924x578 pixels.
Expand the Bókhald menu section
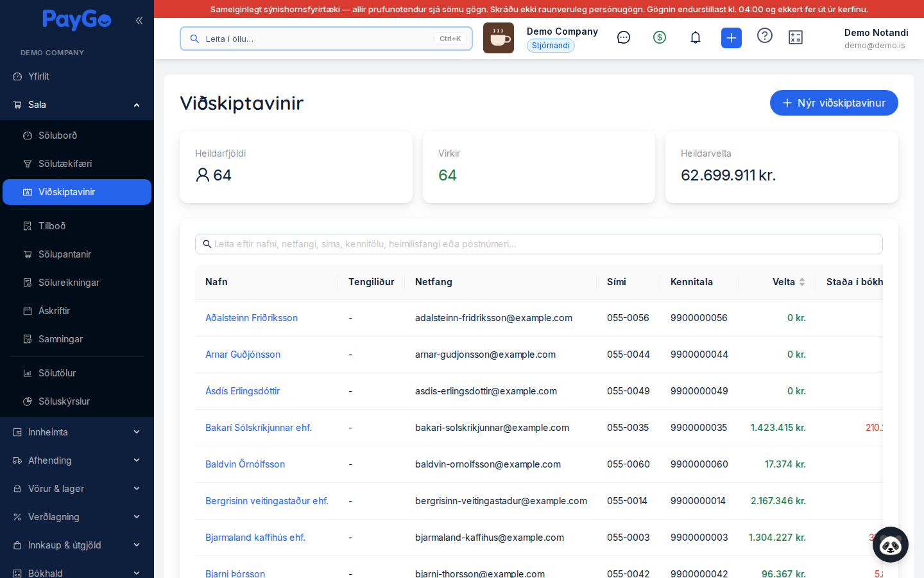137,573
